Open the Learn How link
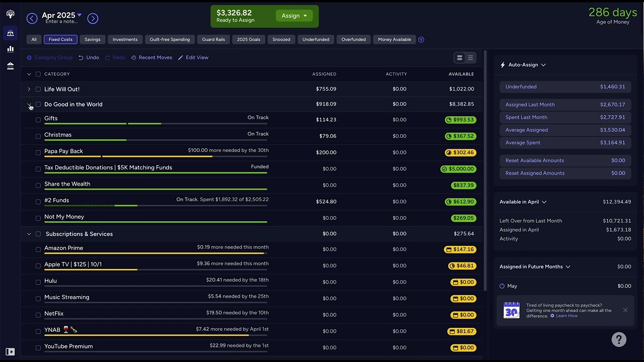644x362 pixels. (x=564, y=316)
